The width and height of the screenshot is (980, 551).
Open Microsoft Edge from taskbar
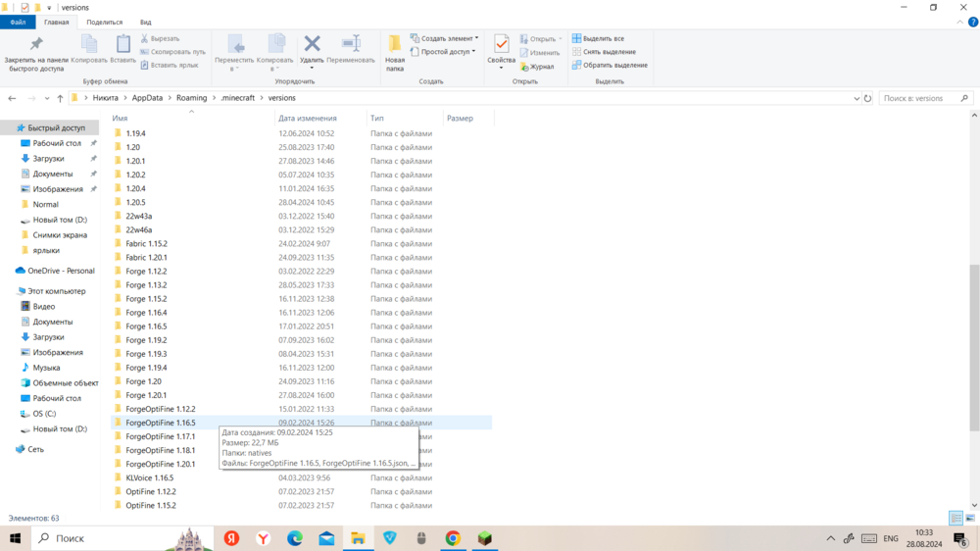(295, 538)
